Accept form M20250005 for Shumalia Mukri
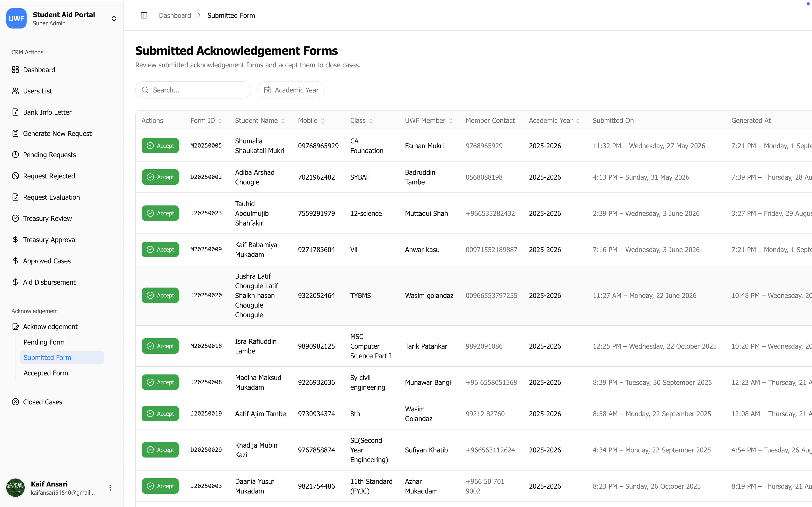 tap(160, 146)
